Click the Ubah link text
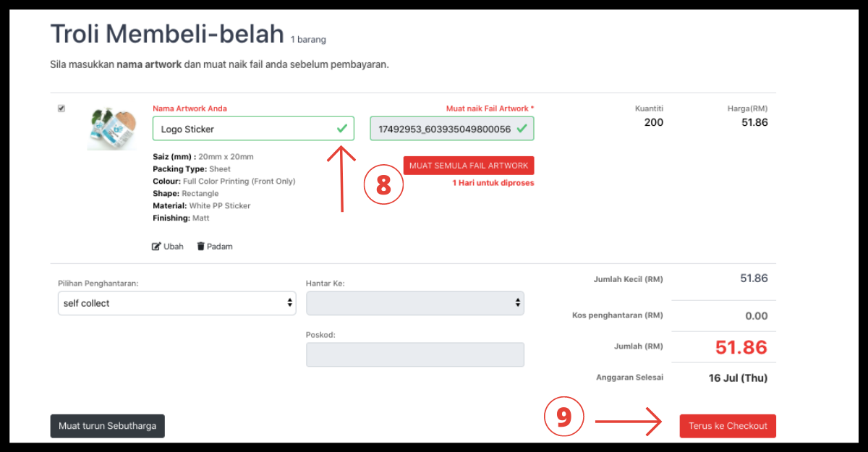The height and width of the screenshot is (452, 868). point(174,247)
